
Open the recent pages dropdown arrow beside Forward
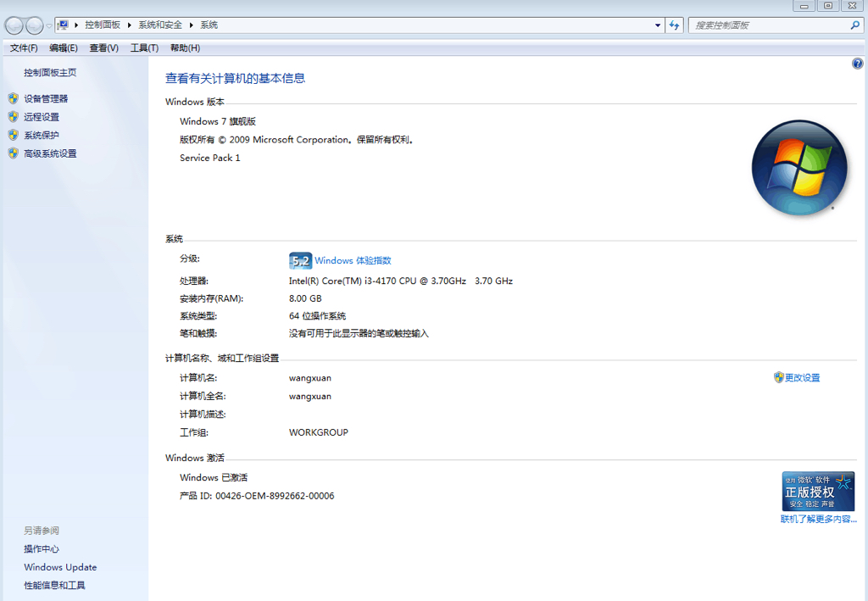click(48, 25)
